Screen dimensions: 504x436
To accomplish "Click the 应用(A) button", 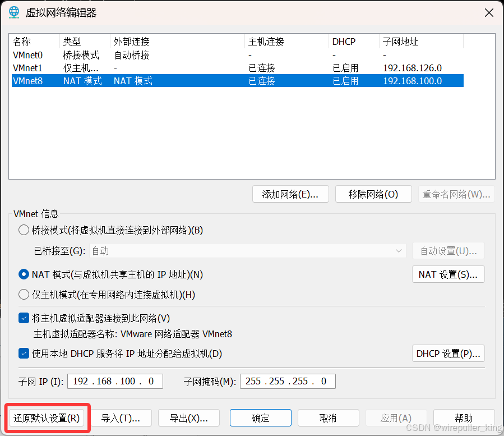I will click(396, 418).
